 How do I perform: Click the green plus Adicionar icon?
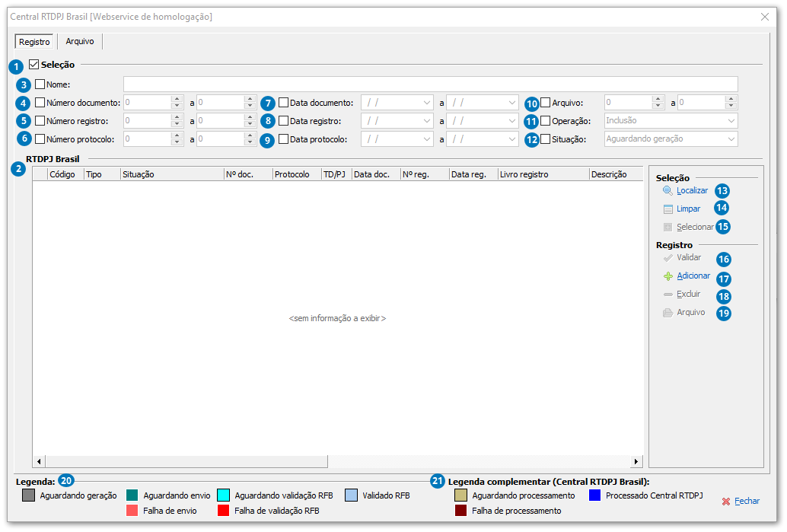coord(668,276)
